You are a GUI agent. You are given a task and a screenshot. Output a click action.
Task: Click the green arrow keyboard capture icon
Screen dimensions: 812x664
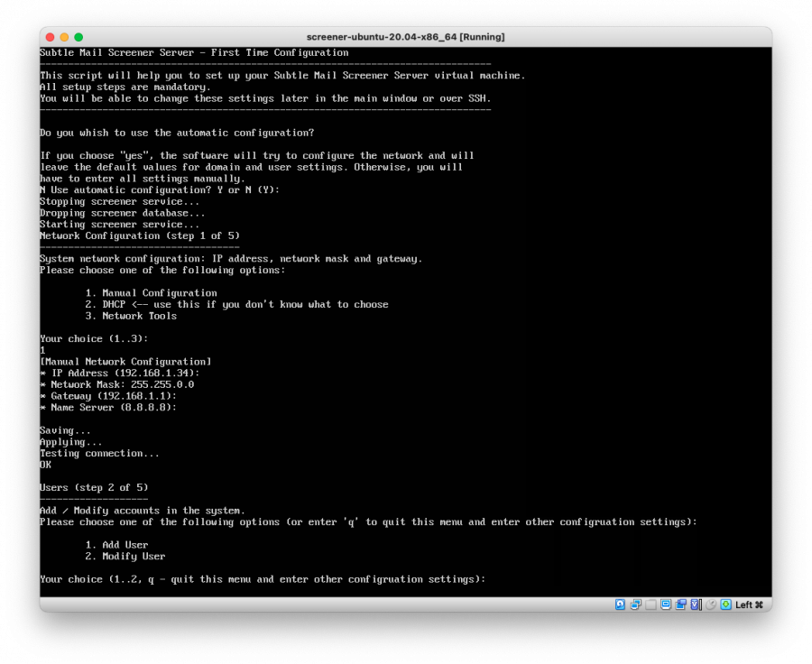725,604
